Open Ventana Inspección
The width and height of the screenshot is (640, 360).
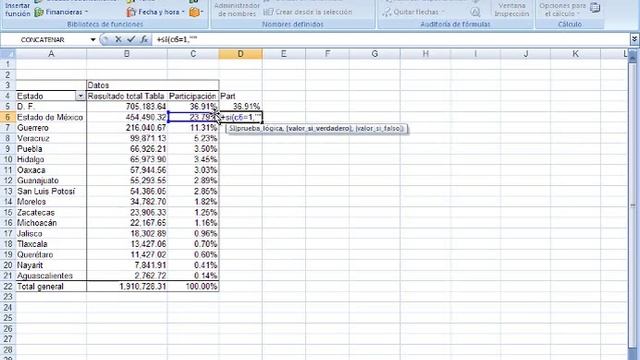click(511, 10)
